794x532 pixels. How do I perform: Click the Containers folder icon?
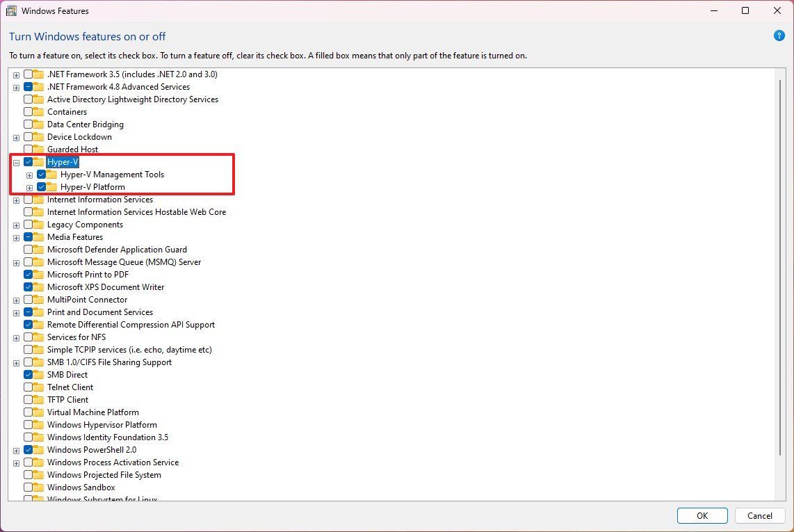pyautogui.click(x=39, y=112)
